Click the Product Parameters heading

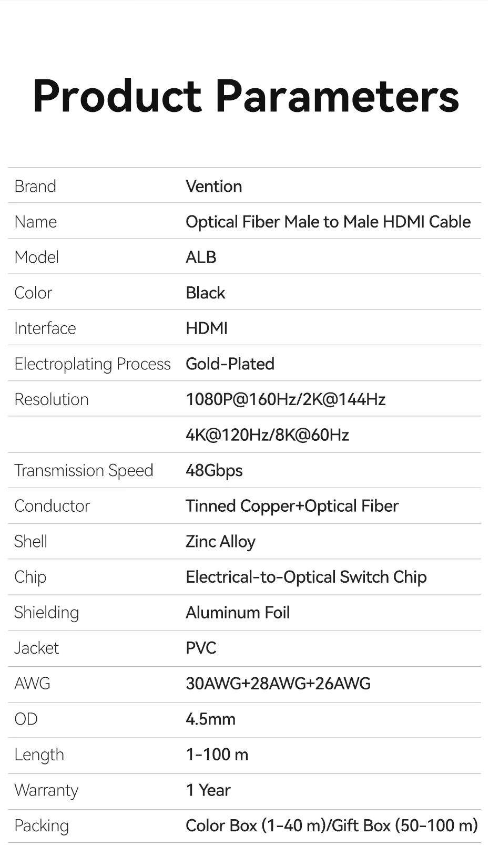[x=246, y=96]
